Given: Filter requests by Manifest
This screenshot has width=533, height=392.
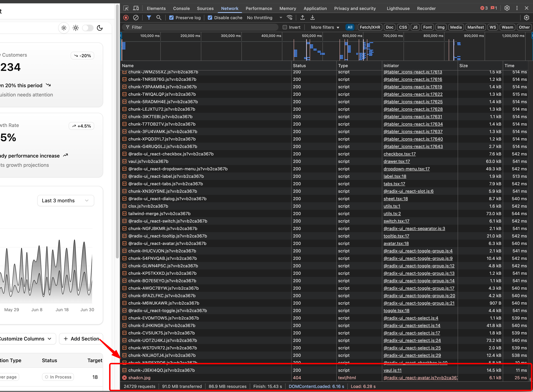Looking at the screenshot, I should point(476,27).
